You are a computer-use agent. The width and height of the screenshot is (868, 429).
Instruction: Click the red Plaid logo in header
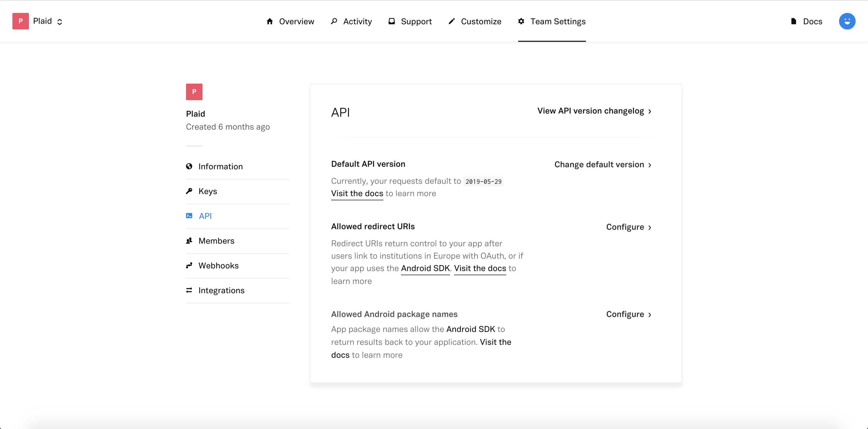tap(21, 21)
